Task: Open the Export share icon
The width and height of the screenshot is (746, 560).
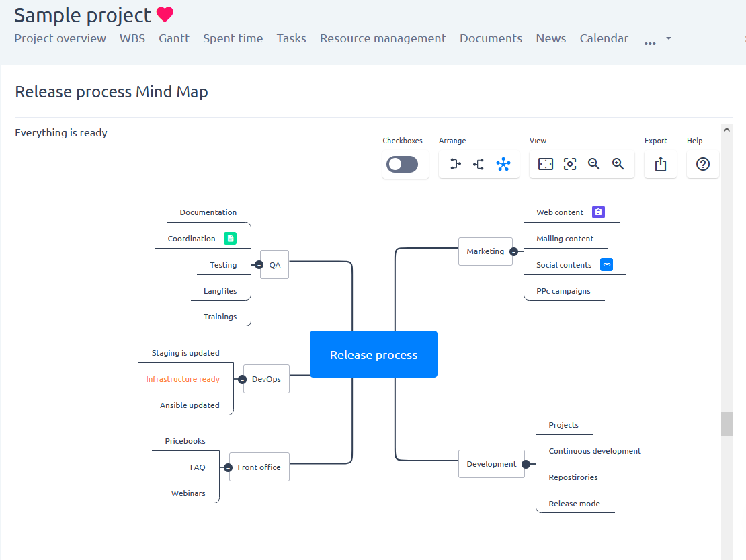Action: coord(661,164)
